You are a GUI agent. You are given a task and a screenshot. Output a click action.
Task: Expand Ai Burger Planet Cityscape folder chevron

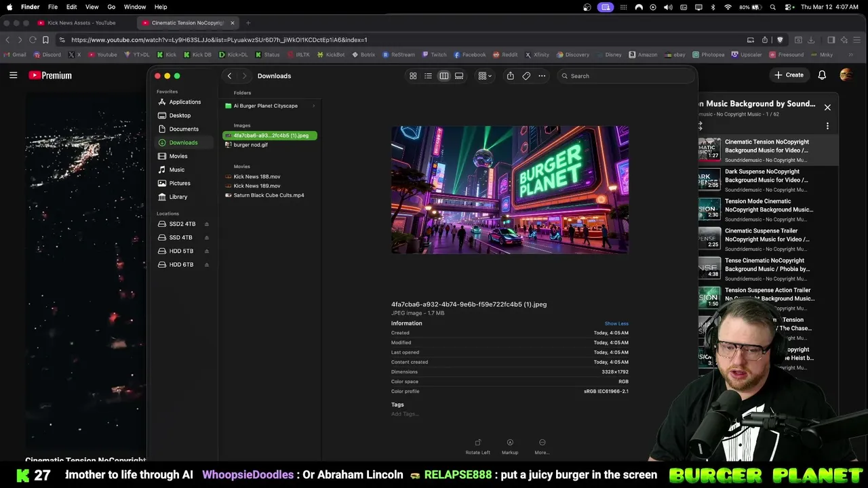coord(313,106)
